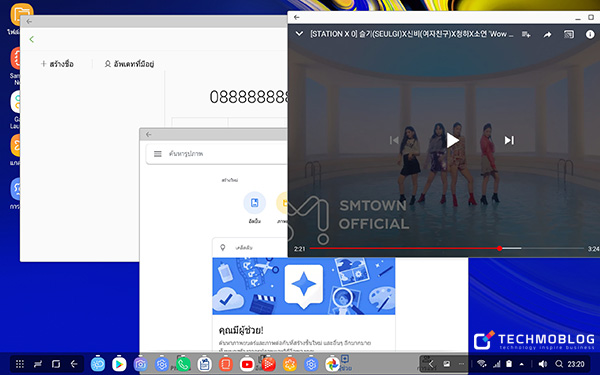Click the photo search field in Google Photos

point(216,154)
